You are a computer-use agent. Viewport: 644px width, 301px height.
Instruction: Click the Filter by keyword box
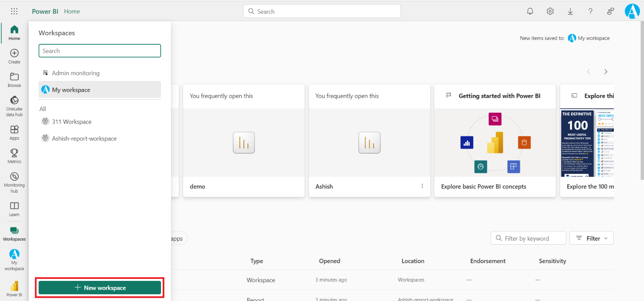coord(528,238)
